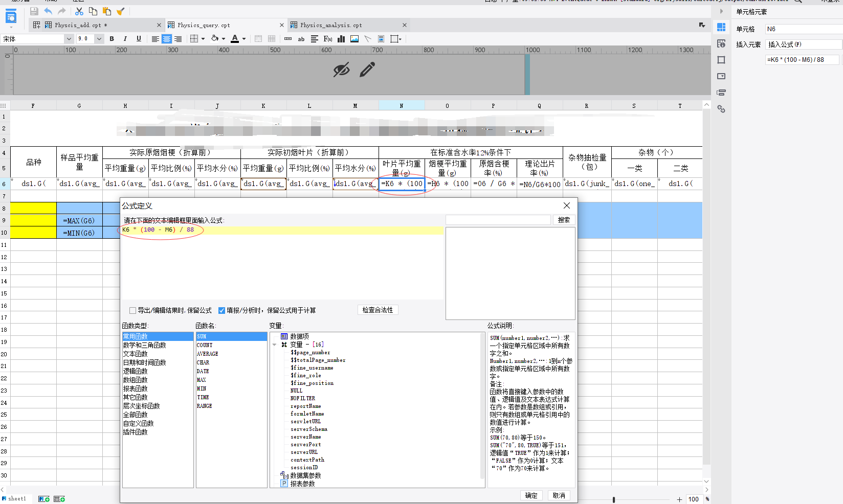Close the 公式定义 dialog with X
Screen dimensions: 843x504
[x=566, y=205]
